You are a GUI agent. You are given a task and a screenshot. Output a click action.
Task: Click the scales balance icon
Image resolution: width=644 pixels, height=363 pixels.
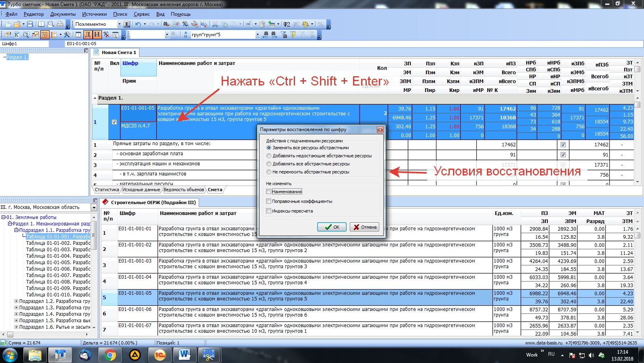tap(305, 24)
